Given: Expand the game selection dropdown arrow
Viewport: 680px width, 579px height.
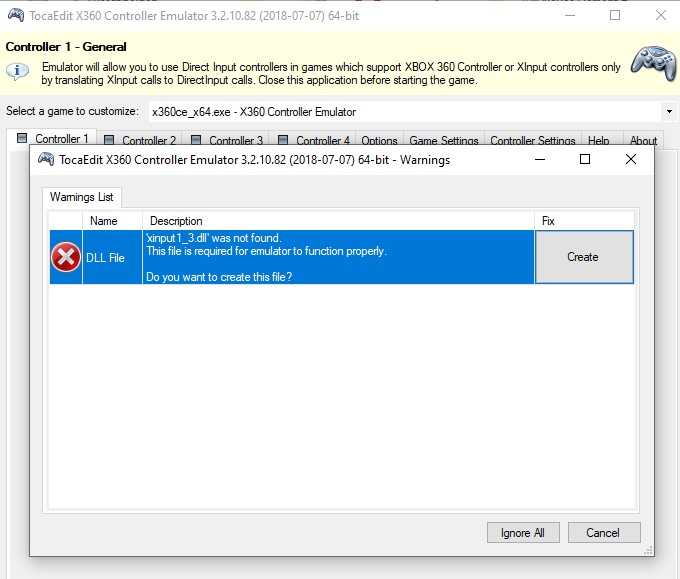Looking at the screenshot, I should point(669,111).
